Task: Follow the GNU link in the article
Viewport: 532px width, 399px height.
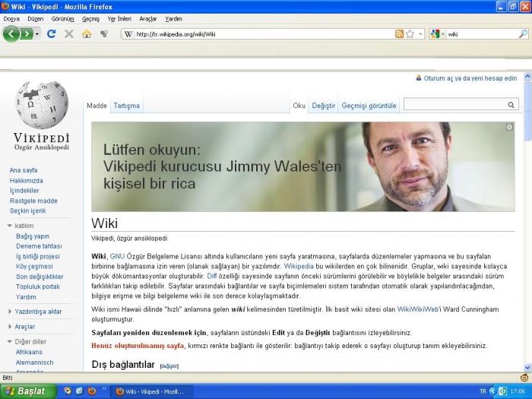Action: tap(117, 256)
